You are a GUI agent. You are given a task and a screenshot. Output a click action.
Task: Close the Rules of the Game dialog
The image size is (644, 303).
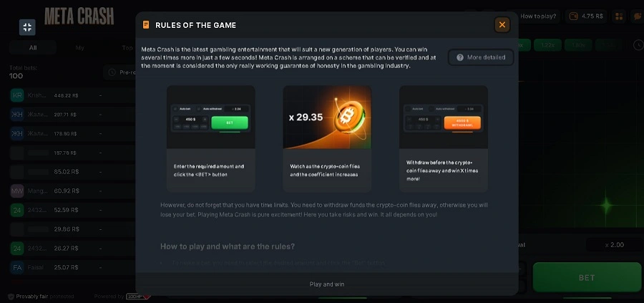tap(502, 24)
